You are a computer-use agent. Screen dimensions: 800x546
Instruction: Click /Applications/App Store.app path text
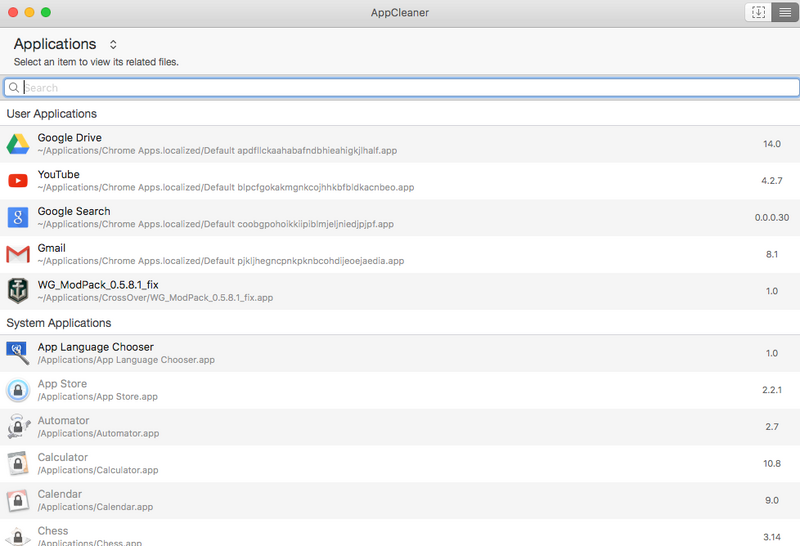click(97, 396)
